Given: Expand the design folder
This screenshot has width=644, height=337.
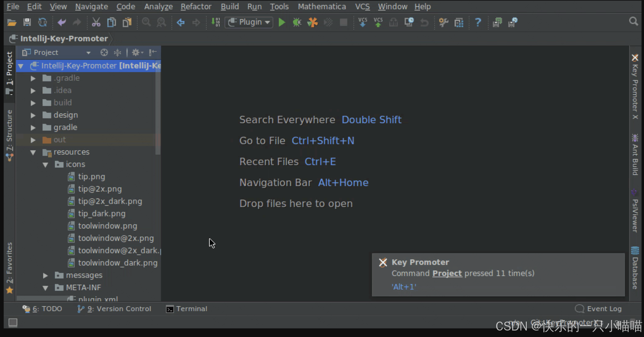Looking at the screenshot, I should tap(33, 115).
